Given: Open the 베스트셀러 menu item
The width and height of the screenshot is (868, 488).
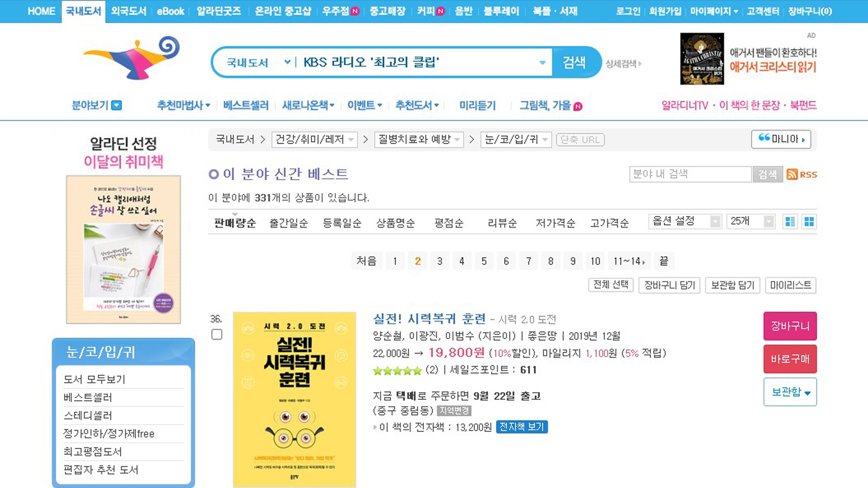Looking at the screenshot, I should (246, 105).
